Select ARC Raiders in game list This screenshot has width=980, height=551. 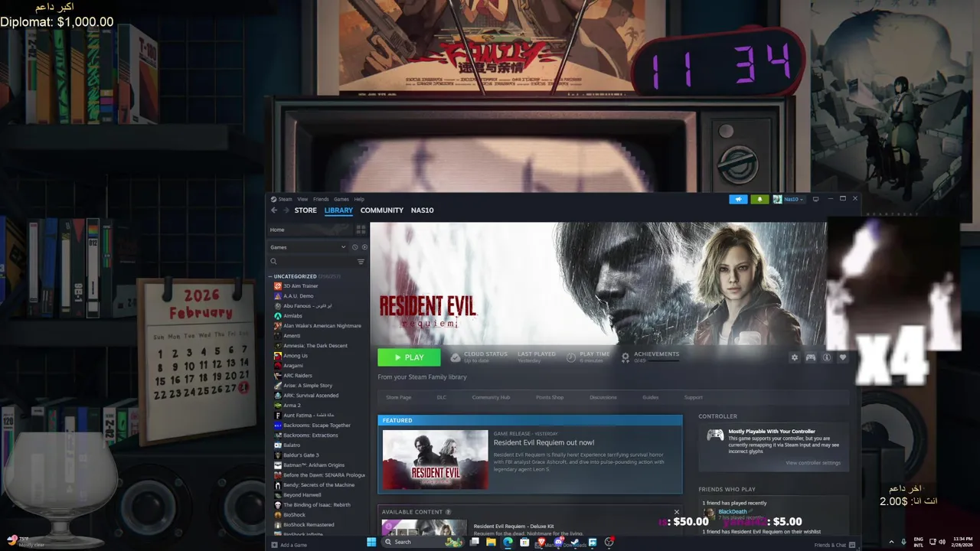pyautogui.click(x=298, y=376)
